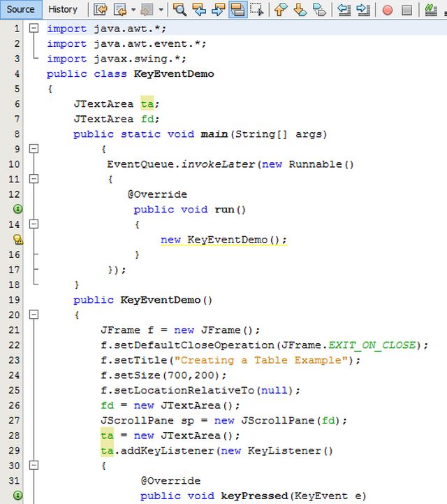Toggle Highlight Search button

[x=237, y=9]
